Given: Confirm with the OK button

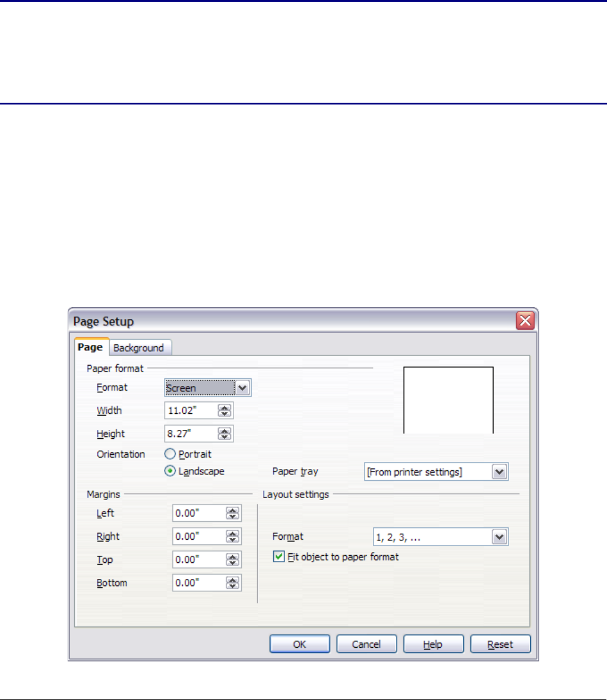Looking at the screenshot, I should click(x=300, y=644).
